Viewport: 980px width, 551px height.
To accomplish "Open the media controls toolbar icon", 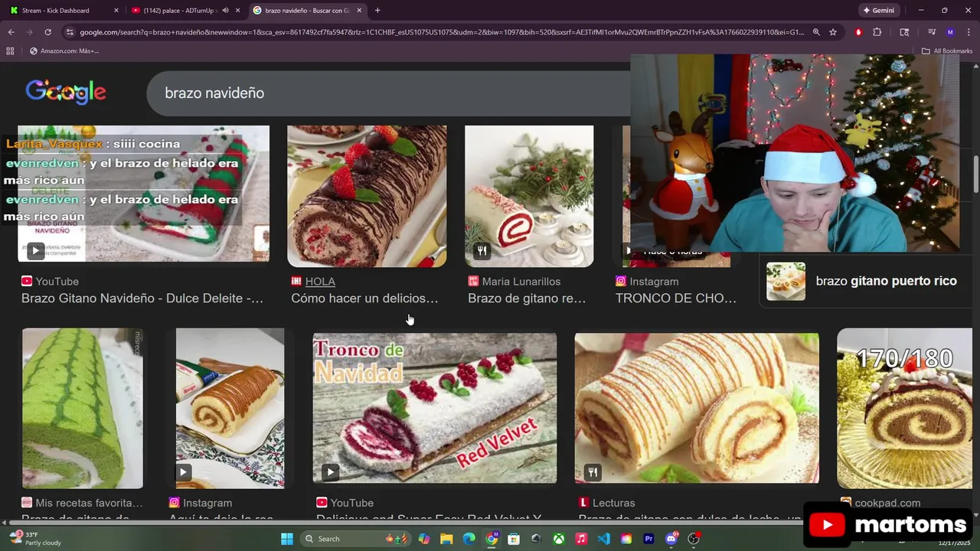I will click(932, 32).
